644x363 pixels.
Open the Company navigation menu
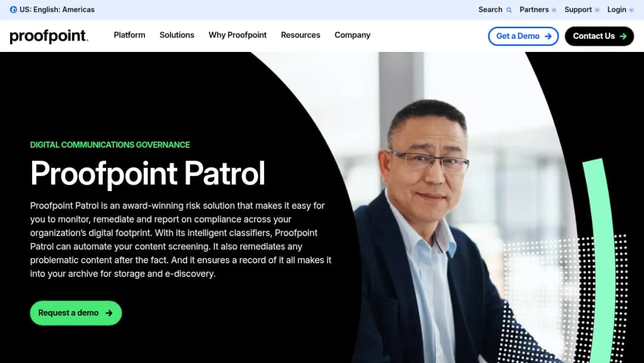(352, 35)
